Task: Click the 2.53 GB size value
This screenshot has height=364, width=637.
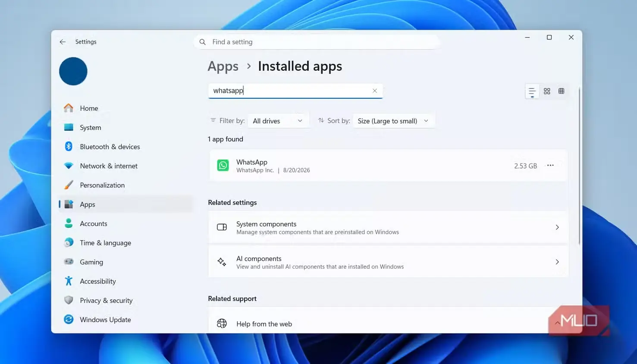Action: 525,166
